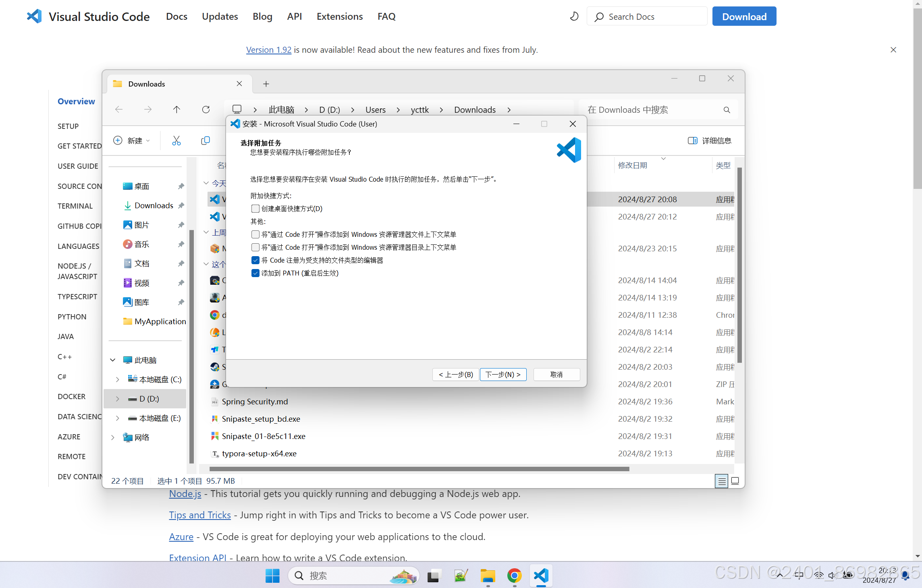Collapse the 此电脑 tree node
Screen dimensions: 922x588
[x=113, y=360]
